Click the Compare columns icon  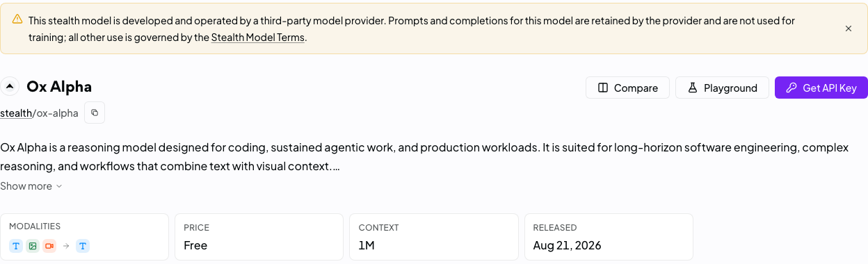[x=603, y=88]
